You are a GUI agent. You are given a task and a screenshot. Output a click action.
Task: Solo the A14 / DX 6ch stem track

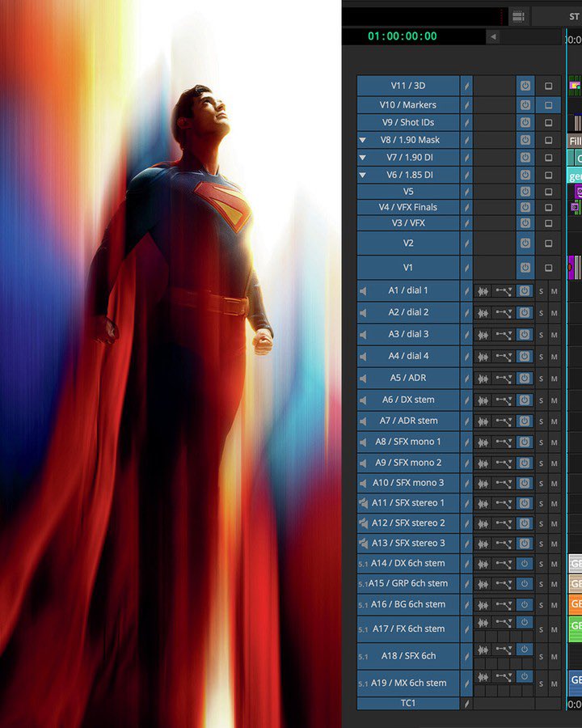[541, 564]
